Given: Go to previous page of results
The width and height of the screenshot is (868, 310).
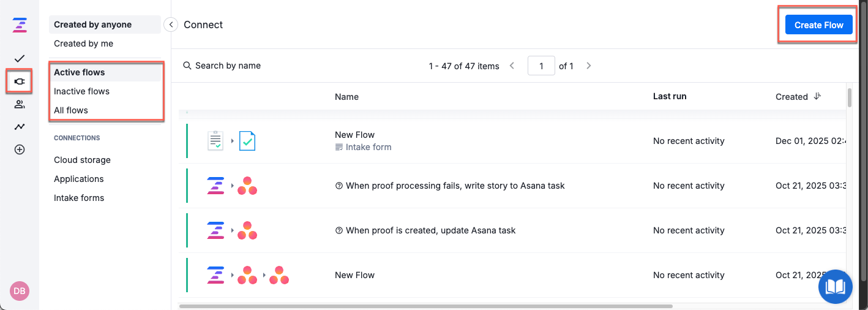Looking at the screenshot, I should pyautogui.click(x=512, y=66).
